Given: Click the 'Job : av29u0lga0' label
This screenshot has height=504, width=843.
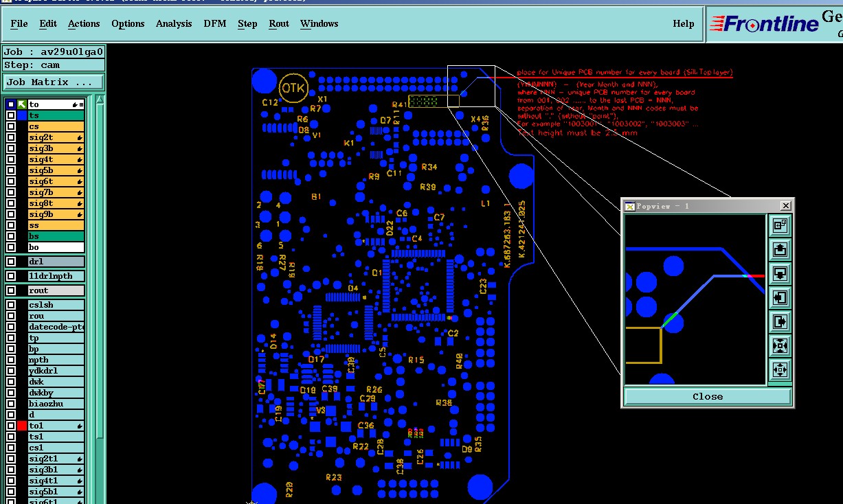Looking at the screenshot, I should click(54, 51).
